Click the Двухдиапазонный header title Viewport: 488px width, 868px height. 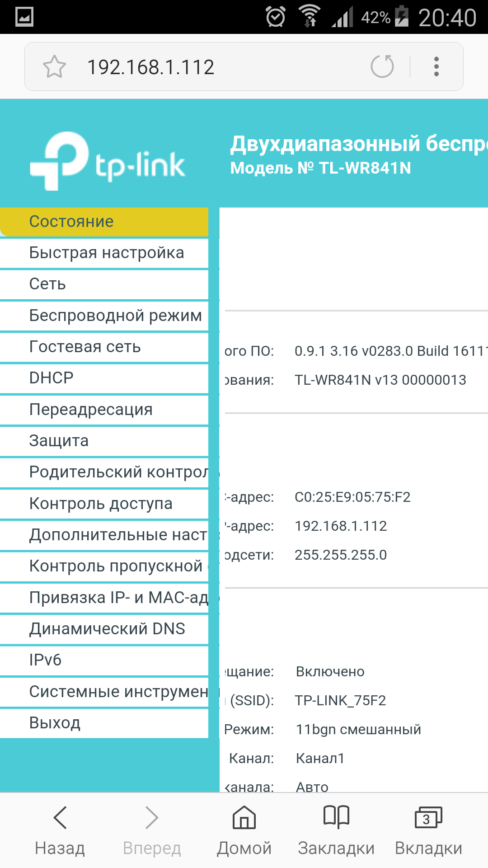359,144
